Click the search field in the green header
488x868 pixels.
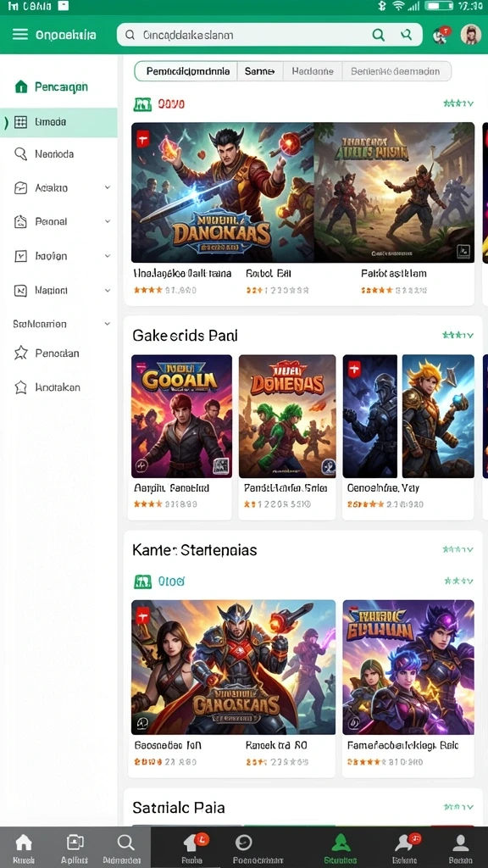pyautogui.click(x=269, y=35)
